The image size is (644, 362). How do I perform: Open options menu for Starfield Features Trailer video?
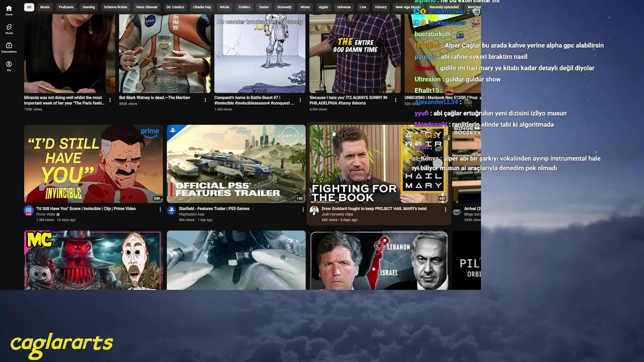[x=303, y=210]
